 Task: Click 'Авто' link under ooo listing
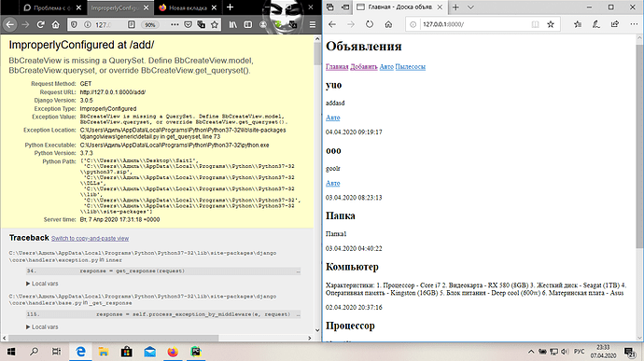(x=332, y=183)
